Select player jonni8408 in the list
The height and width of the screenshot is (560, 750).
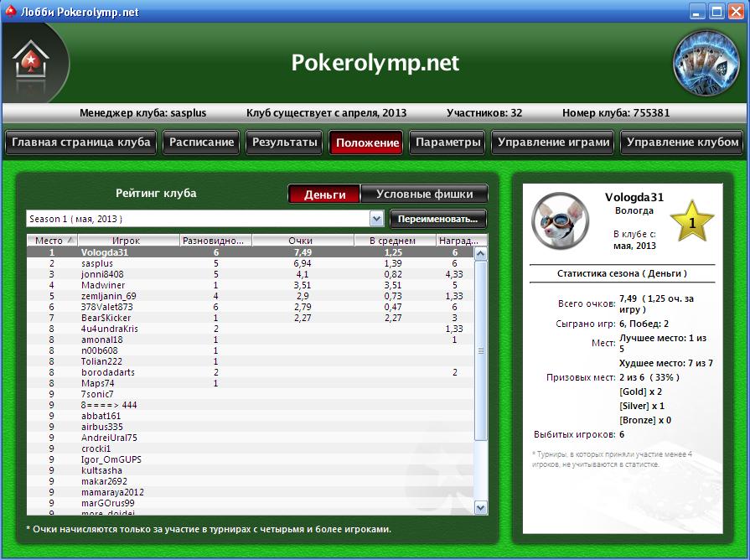[x=251, y=274]
